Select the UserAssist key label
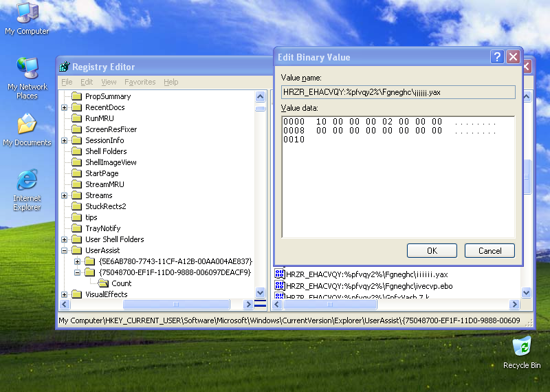Viewport: 550px width, 392px height. pyautogui.click(x=102, y=250)
